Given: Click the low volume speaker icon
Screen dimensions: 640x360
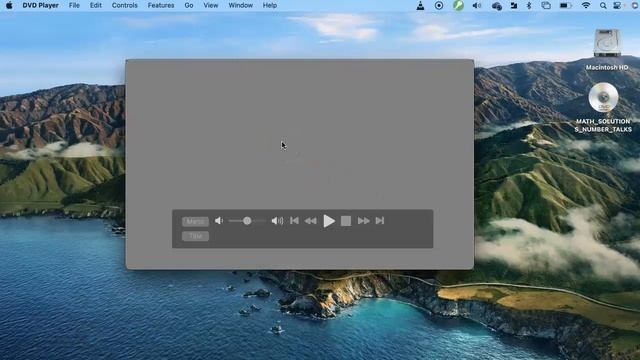Looking at the screenshot, I should point(219,220).
